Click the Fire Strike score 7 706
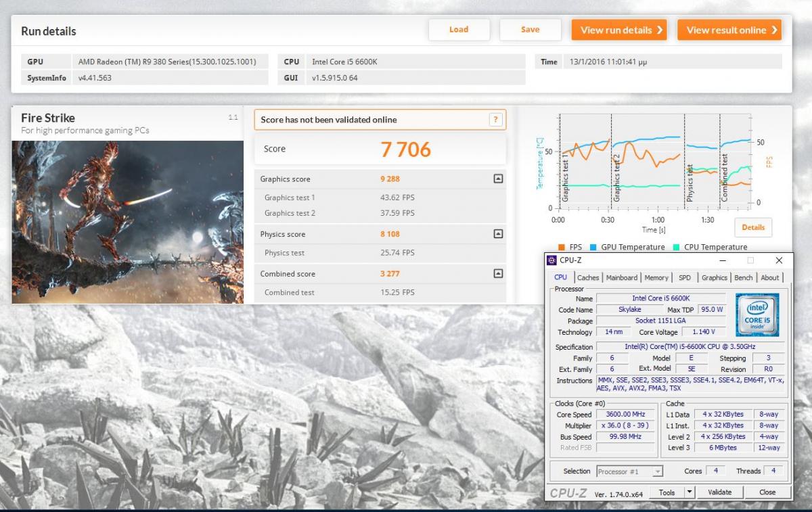Screen dimensions: 812x512 click(x=405, y=149)
